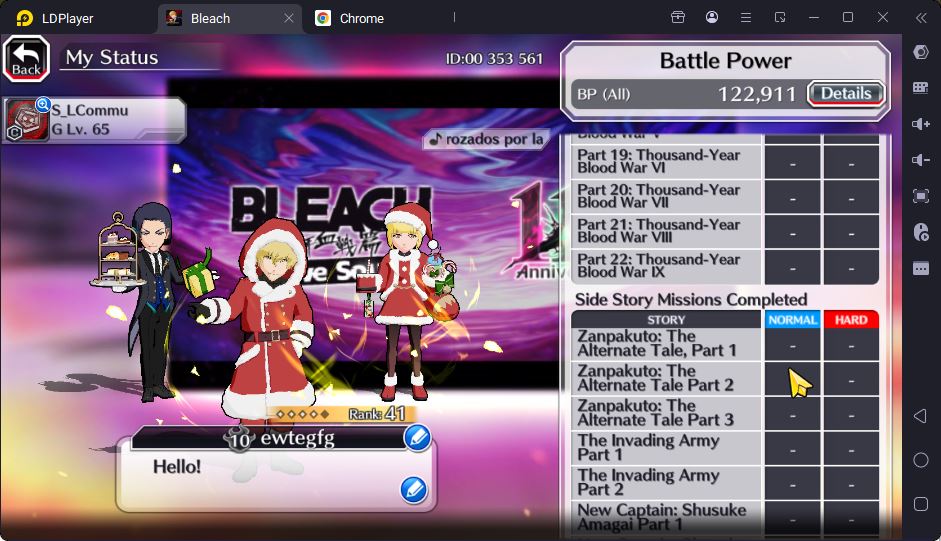Edit the player name ewtegfg
The height and width of the screenshot is (541, 941).
coord(417,437)
